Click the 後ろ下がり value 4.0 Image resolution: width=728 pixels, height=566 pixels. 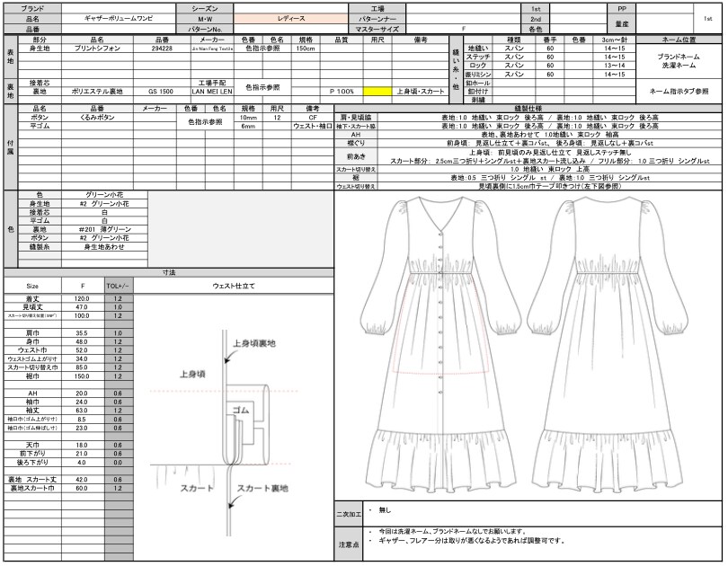[x=83, y=463]
